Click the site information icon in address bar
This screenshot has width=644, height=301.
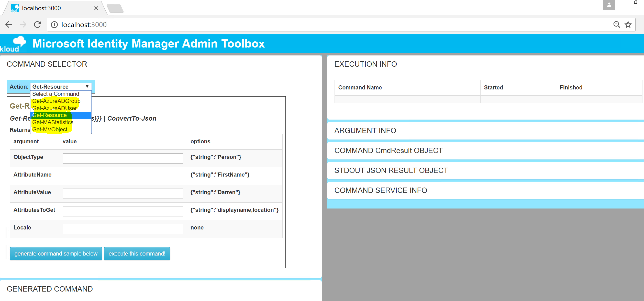[x=54, y=25]
